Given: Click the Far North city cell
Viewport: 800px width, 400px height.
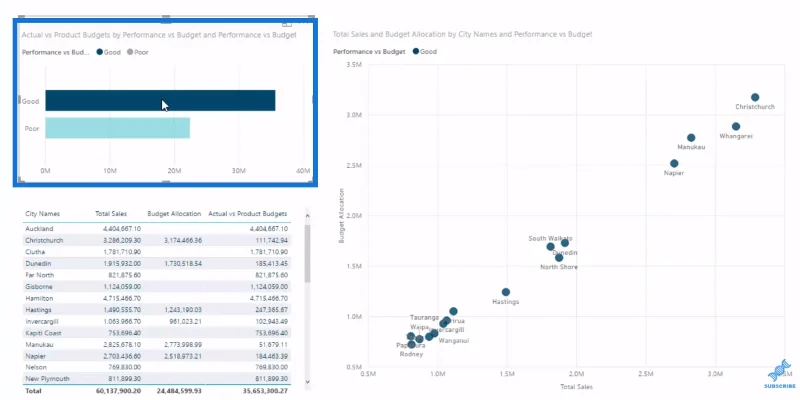Looking at the screenshot, I should tap(37, 275).
